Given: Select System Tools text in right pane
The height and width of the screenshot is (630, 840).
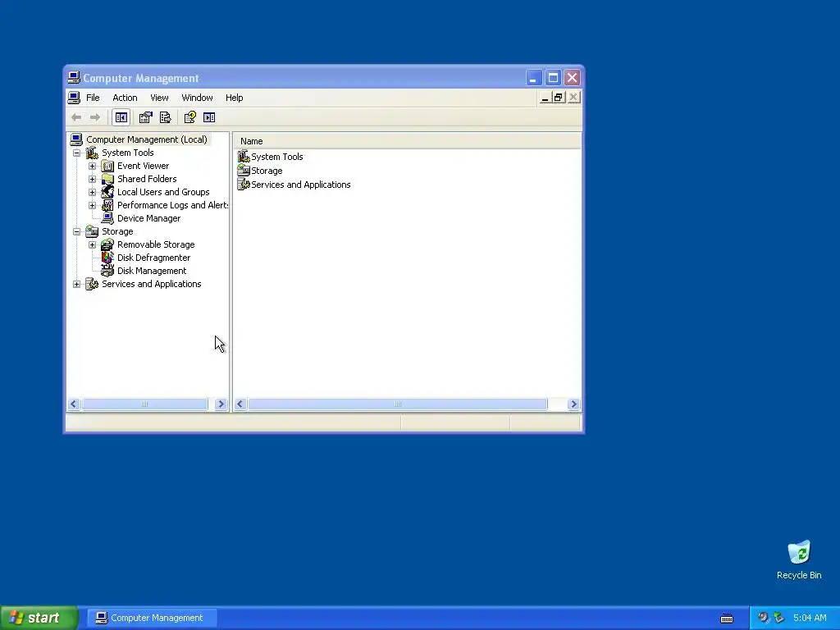Looking at the screenshot, I should click(x=277, y=157).
